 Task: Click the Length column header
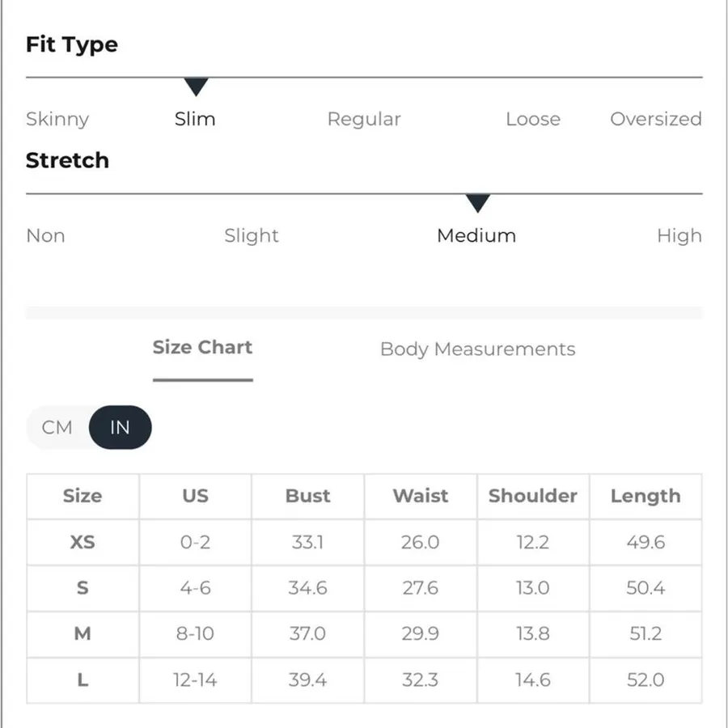tap(645, 496)
